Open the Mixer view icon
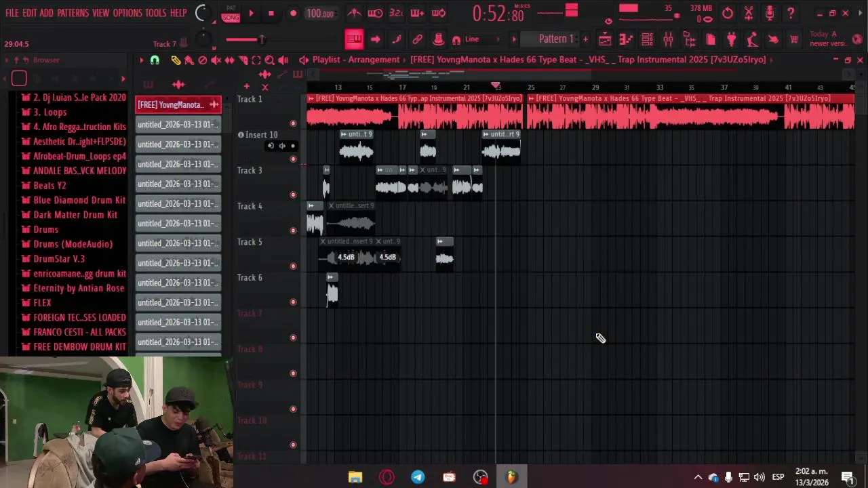 [668, 39]
